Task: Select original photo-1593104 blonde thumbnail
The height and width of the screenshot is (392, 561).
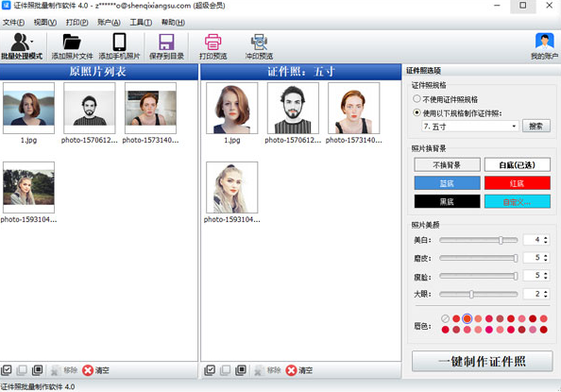Action: [28, 187]
